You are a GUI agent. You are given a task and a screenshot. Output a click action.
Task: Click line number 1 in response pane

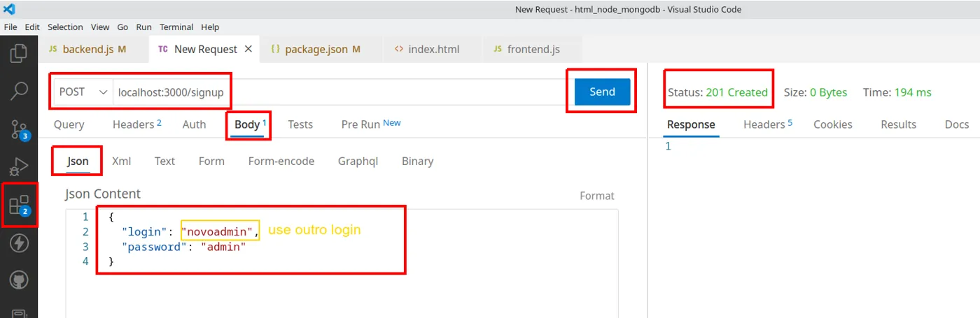click(x=668, y=146)
